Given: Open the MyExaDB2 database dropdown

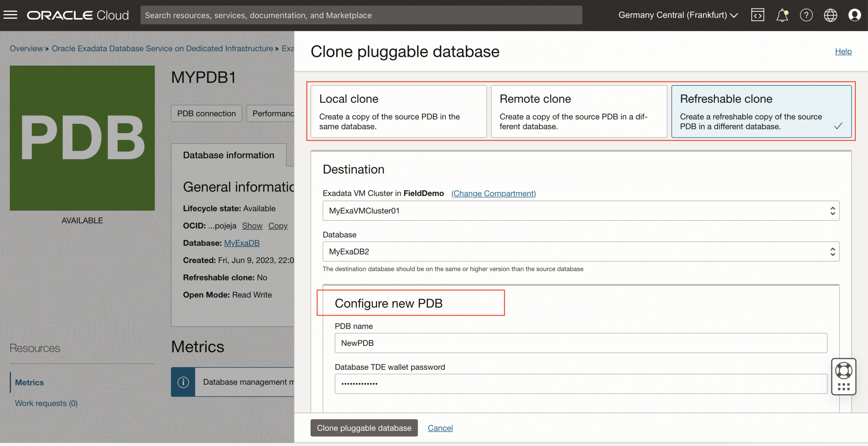Looking at the screenshot, I should (832, 251).
